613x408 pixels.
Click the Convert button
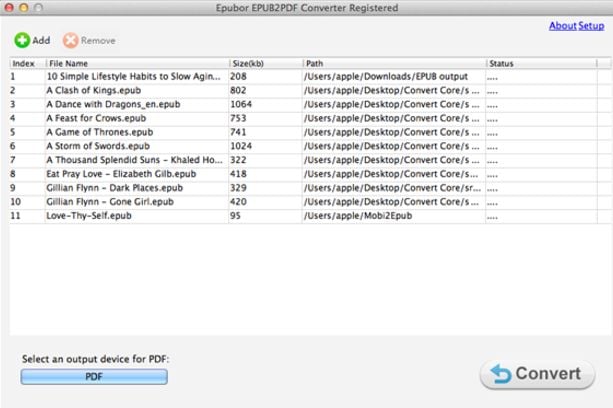coord(538,374)
